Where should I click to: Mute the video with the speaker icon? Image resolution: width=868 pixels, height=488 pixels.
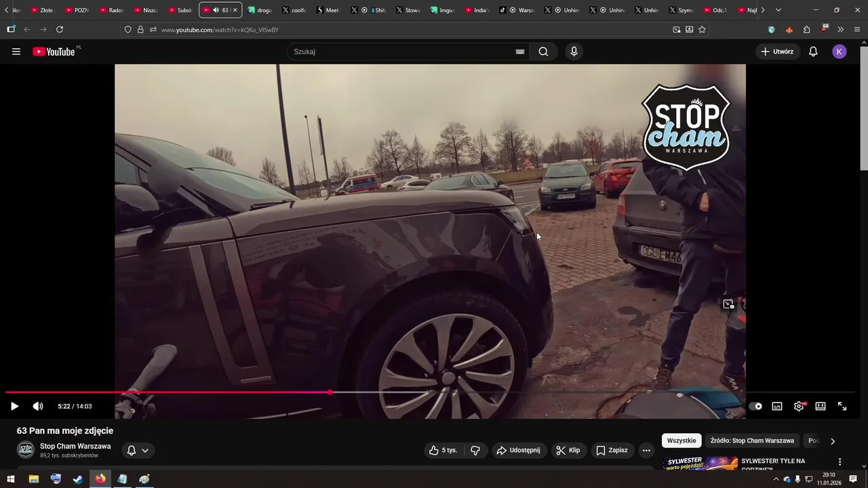(38, 406)
